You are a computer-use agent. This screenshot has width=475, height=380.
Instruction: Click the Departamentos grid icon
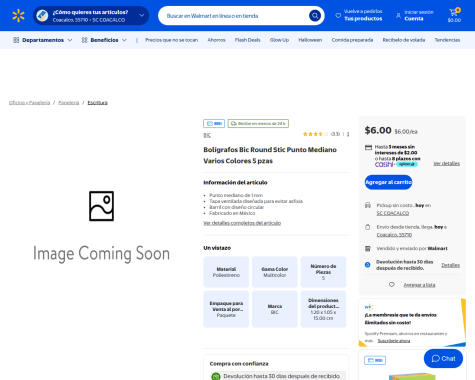pos(16,40)
